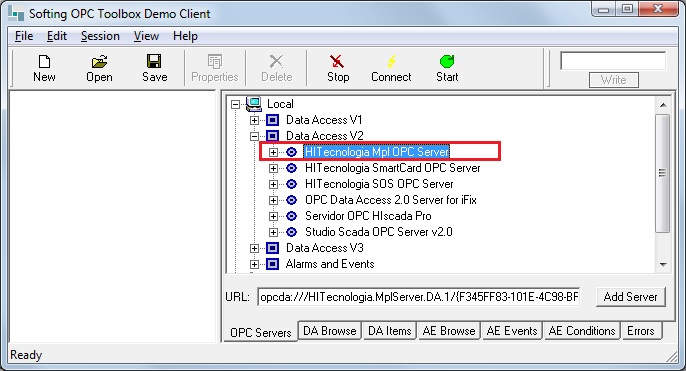This screenshot has width=686, height=371.
Task: Click the Connect lightning icon
Action: [x=392, y=62]
